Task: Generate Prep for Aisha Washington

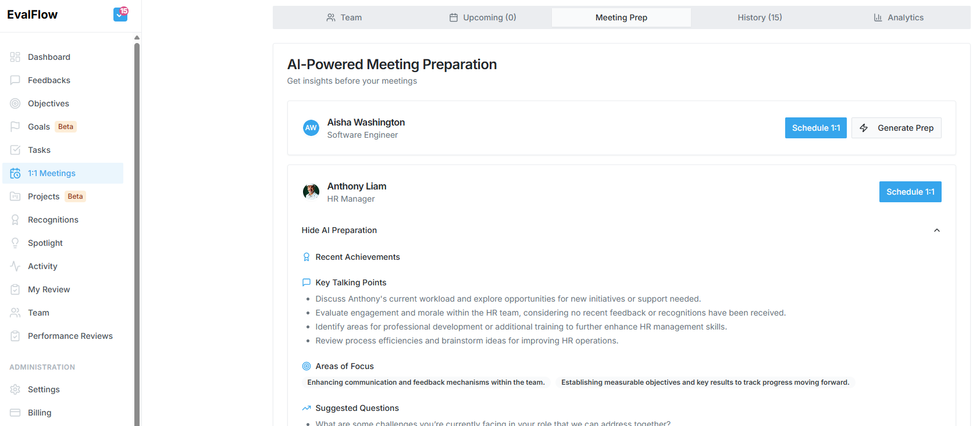Action: tap(896, 128)
